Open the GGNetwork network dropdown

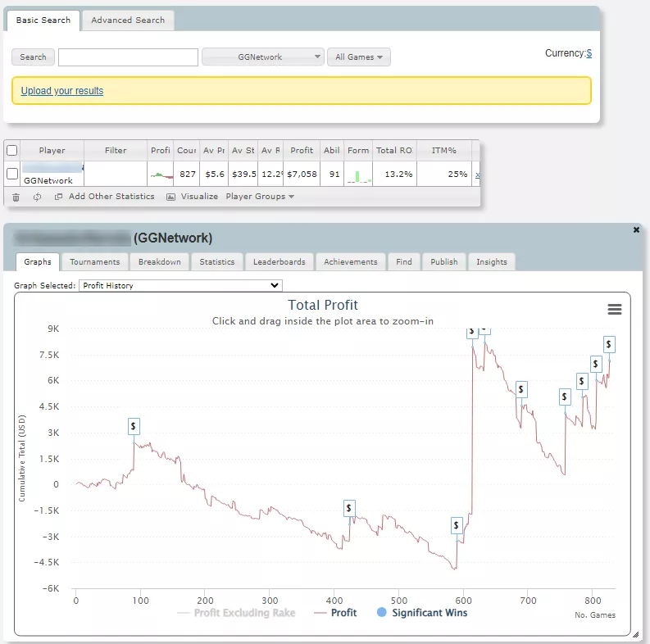262,57
